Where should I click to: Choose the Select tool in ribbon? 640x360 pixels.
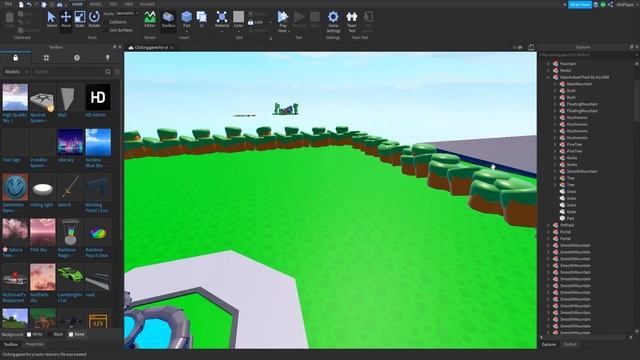[51, 19]
